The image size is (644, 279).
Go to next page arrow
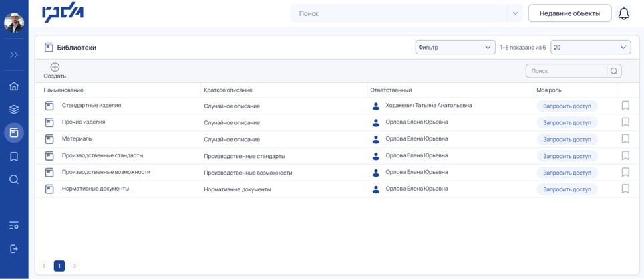(x=75, y=266)
